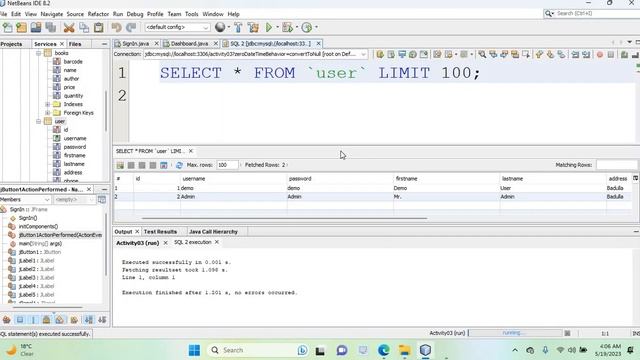Select the barcode column node
640x360 pixels.
(73, 62)
